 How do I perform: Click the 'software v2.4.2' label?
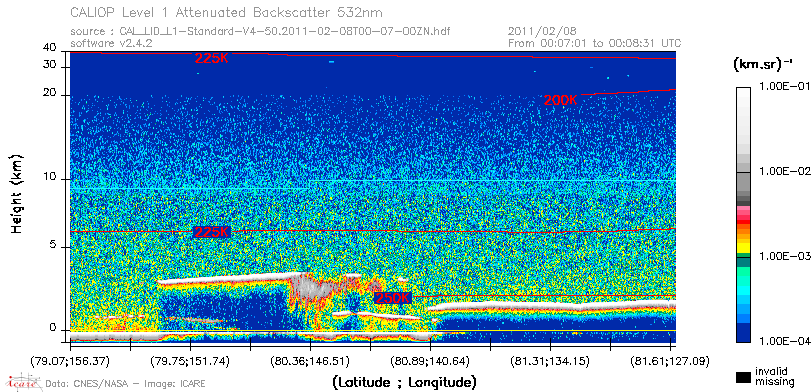(x=111, y=43)
